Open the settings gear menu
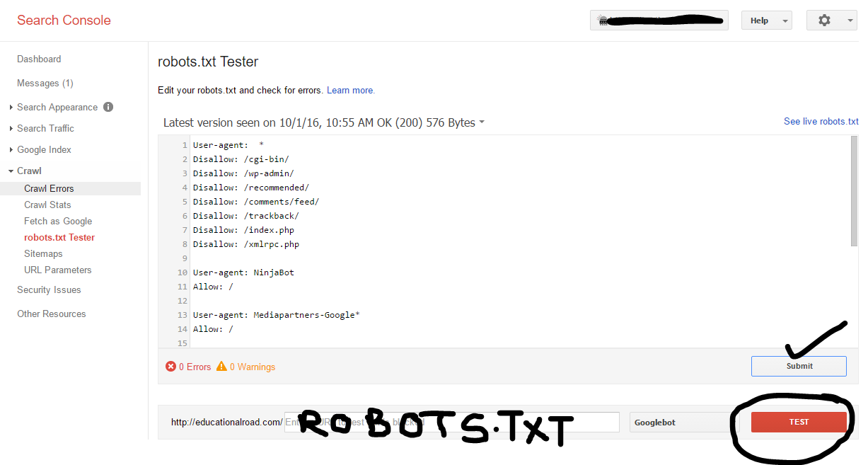868x465 pixels. 832,21
